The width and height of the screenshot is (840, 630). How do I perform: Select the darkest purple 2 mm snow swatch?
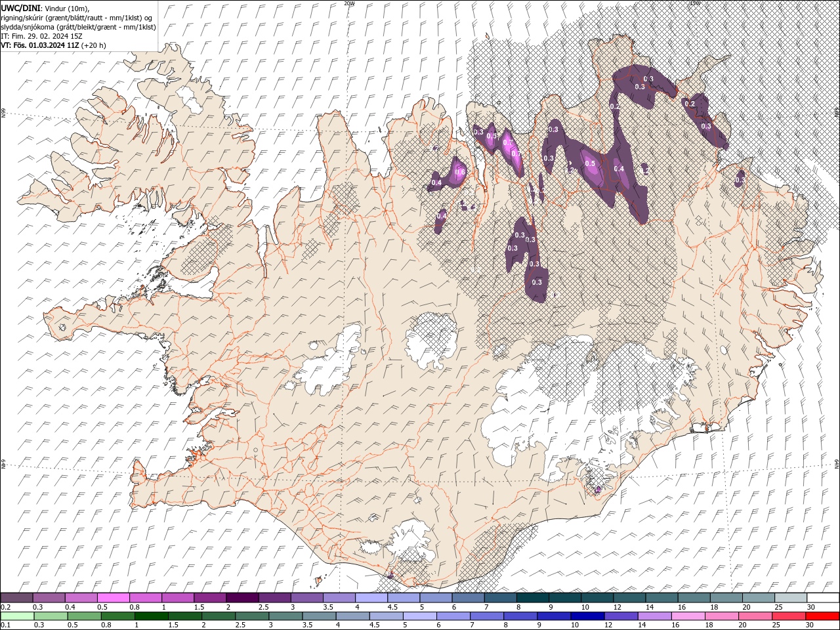point(241,597)
